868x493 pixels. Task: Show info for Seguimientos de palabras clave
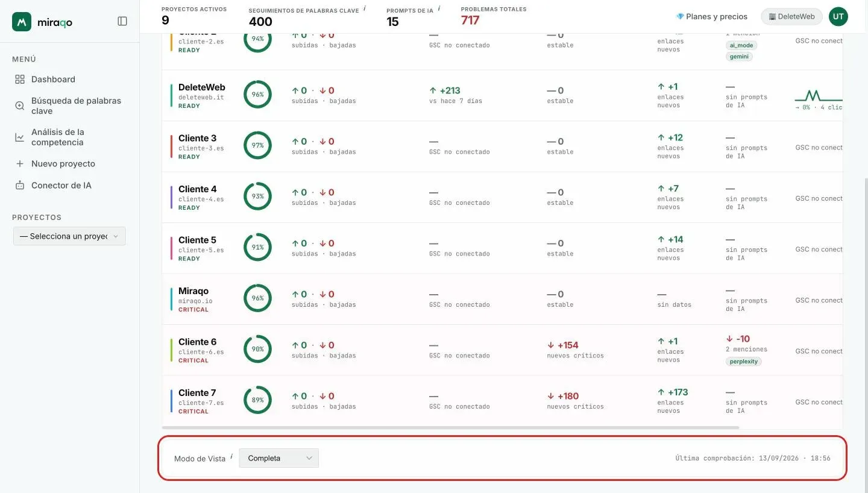[x=365, y=8]
